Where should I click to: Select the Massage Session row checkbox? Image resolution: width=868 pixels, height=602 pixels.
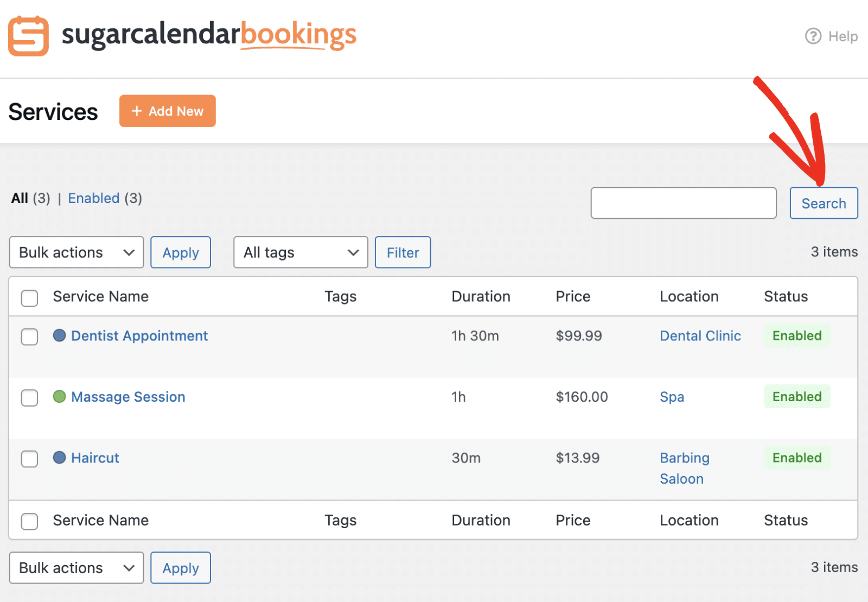pos(29,397)
